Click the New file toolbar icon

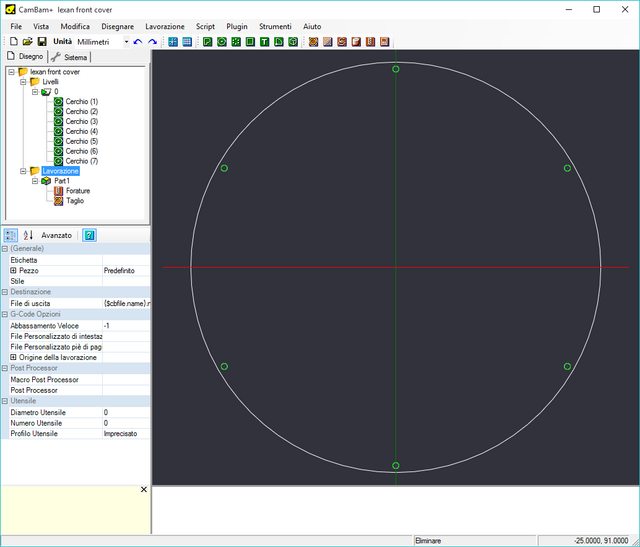(13, 42)
